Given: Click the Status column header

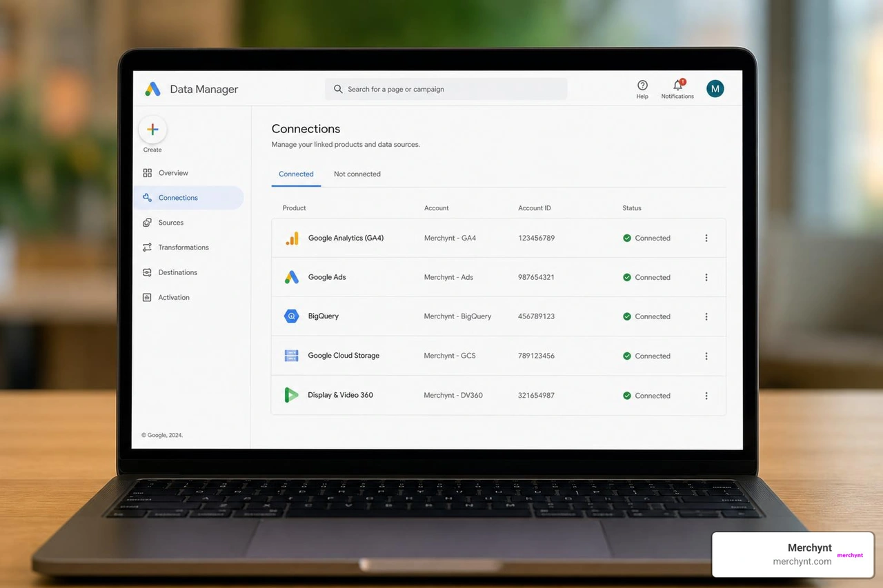Looking at the screenshot, I should tap(632, 207).
